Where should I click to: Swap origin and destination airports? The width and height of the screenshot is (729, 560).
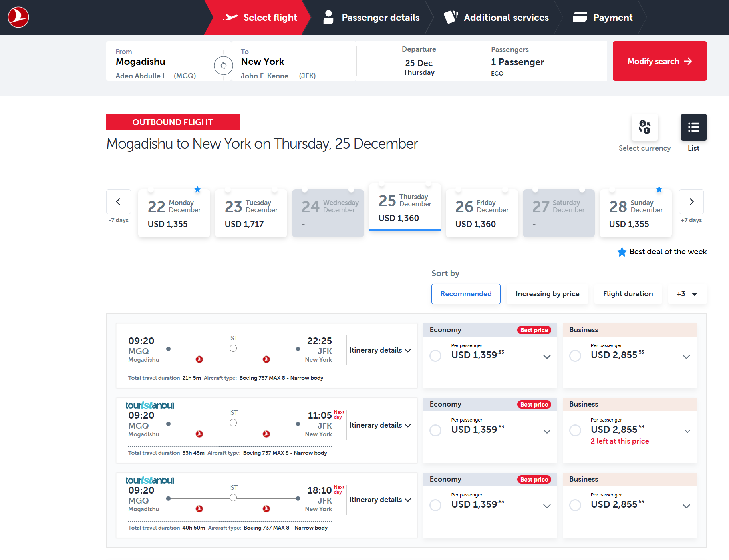pyautogui.click(x=223, y=65)
